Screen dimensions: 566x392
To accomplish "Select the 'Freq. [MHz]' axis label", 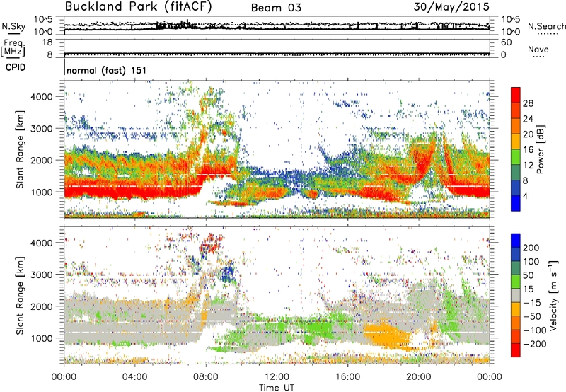I will tap(13, 47).
